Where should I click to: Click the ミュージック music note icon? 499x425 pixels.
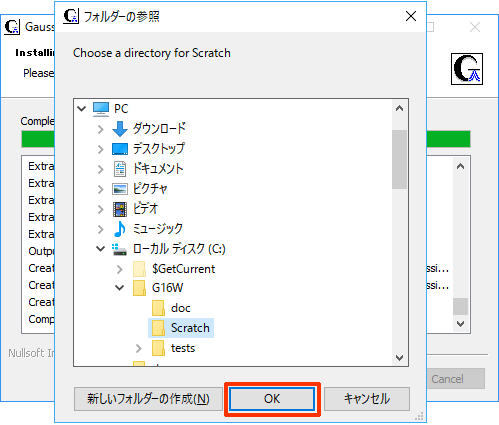[x=120, y=229]
